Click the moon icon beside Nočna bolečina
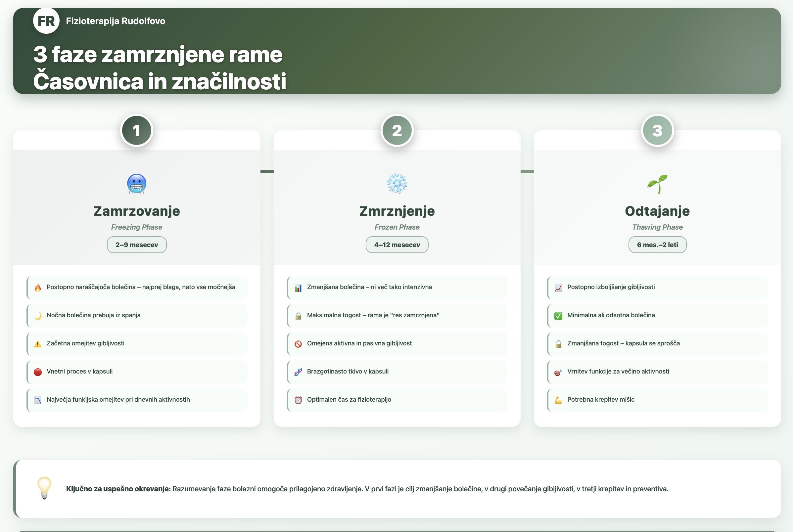This screenshot has height=532, width=793. 38,316
